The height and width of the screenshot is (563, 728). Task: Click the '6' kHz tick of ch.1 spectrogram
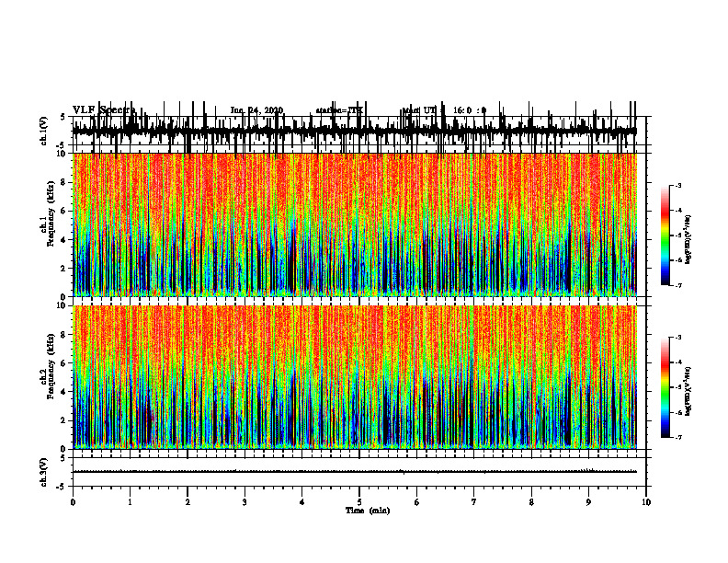pos(64,211)
